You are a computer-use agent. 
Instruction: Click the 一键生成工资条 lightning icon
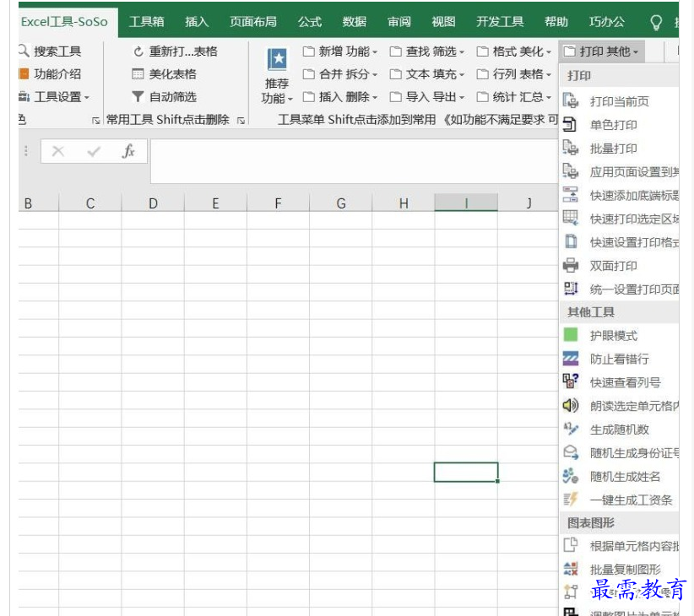coord(571,500)
